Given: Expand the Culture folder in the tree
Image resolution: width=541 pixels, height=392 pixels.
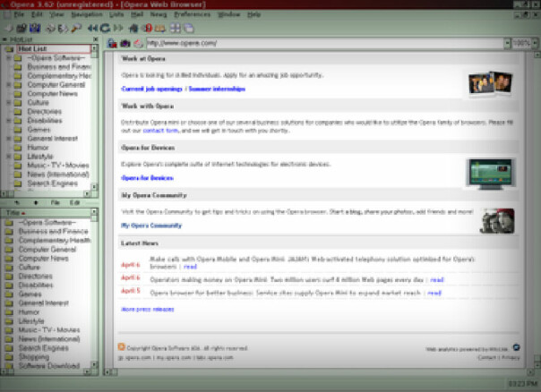Looking at the screenshot, I should [9, 103].
